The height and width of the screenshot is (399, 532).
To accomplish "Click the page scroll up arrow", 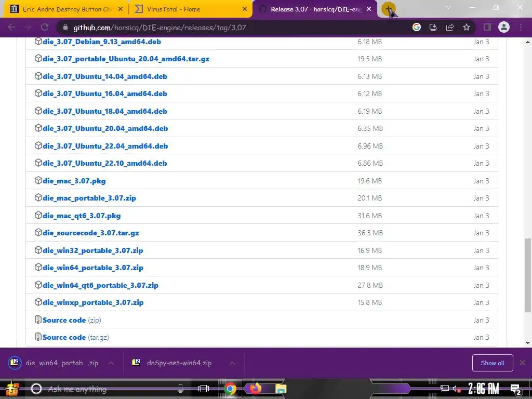I will point(528,42).
